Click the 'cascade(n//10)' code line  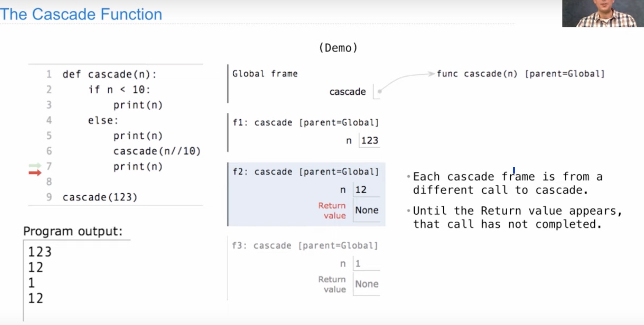[x=157, y=151]
